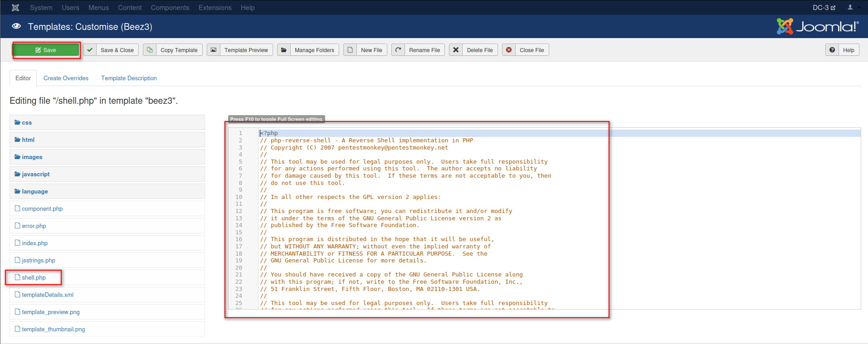Click the file icon beside templateDetails.xml
The height and width of the screenshot is (344, 868).
pyautogui.click(x=18, y=295)
